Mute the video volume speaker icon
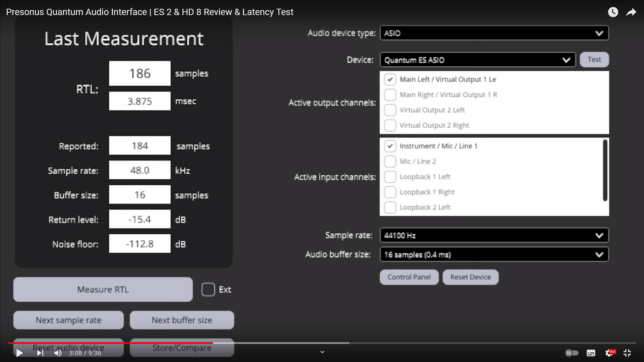Viewport: 644px width, 362px height. click(x=58, y=353)
